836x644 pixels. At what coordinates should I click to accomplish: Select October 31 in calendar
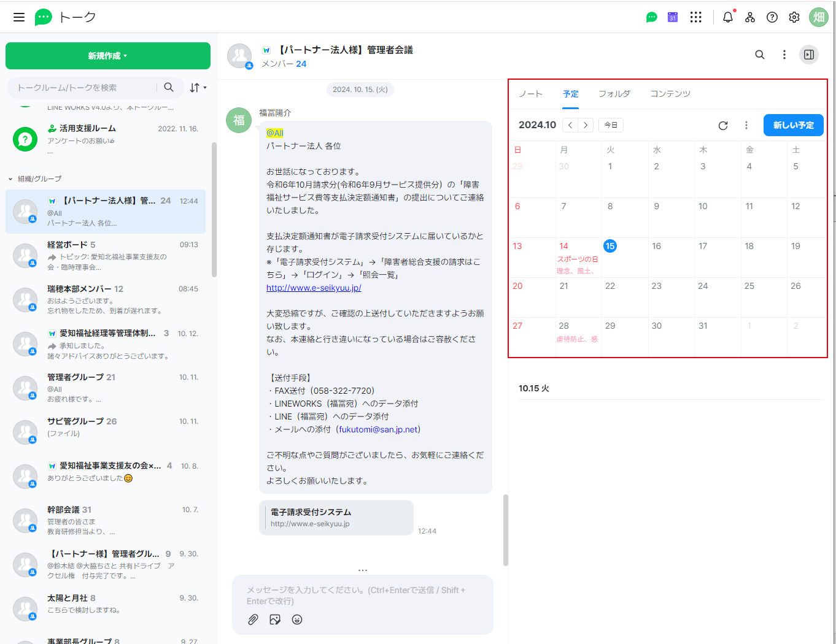718,337
